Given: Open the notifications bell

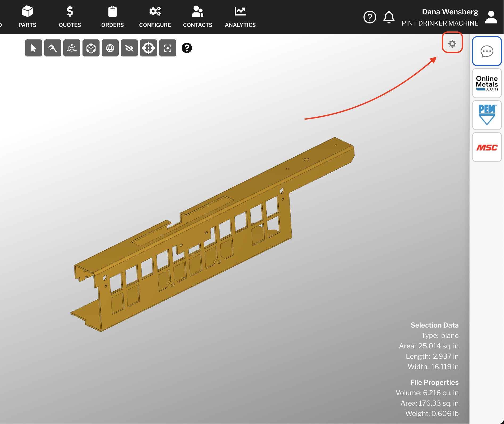Looking at the screenshot, I should coord(389,17).
